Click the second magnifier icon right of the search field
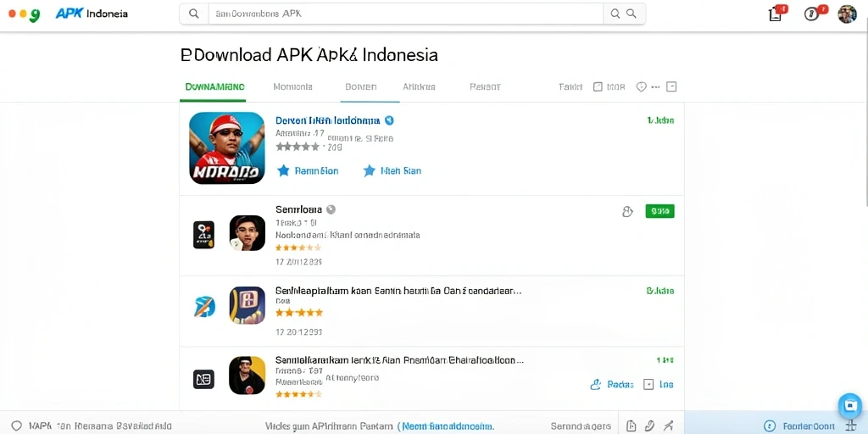 (631, 14)
